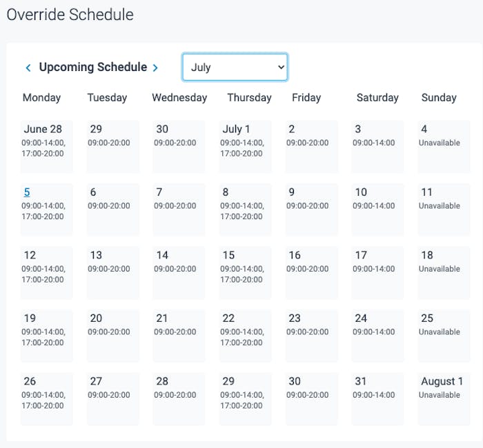This screenshot has width=483, height=448.
Task: Open Thursday 22 schedule cell
Action: [245, 336]
